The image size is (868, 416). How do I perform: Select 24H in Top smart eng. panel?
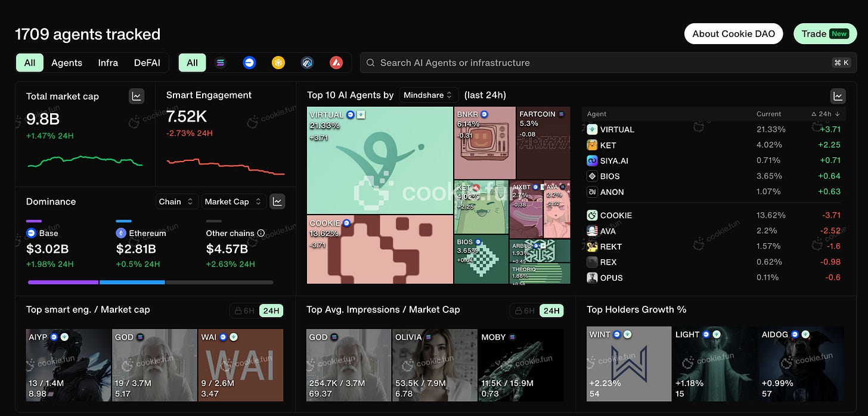[271, 311]
